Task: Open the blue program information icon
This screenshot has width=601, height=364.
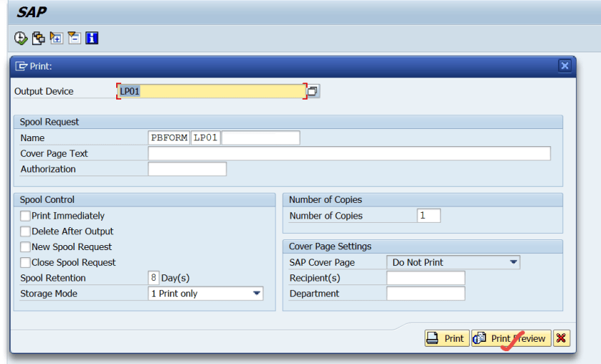Action: tap(92, 38)
